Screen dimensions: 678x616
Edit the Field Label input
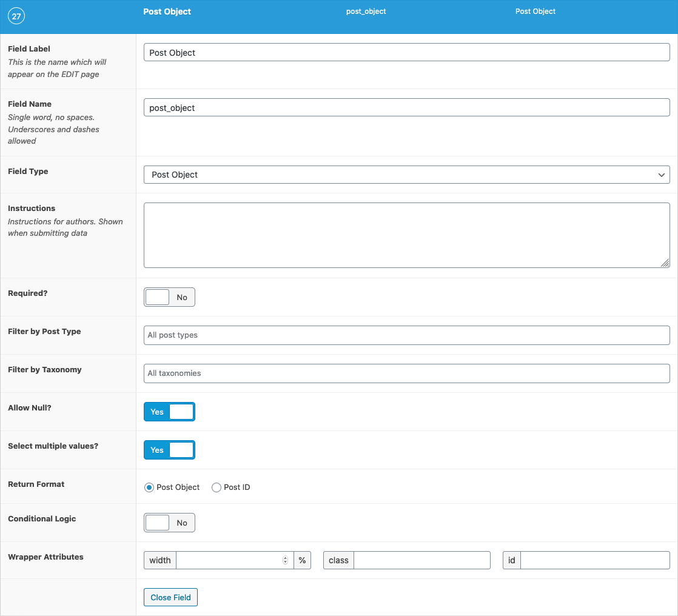406,52
